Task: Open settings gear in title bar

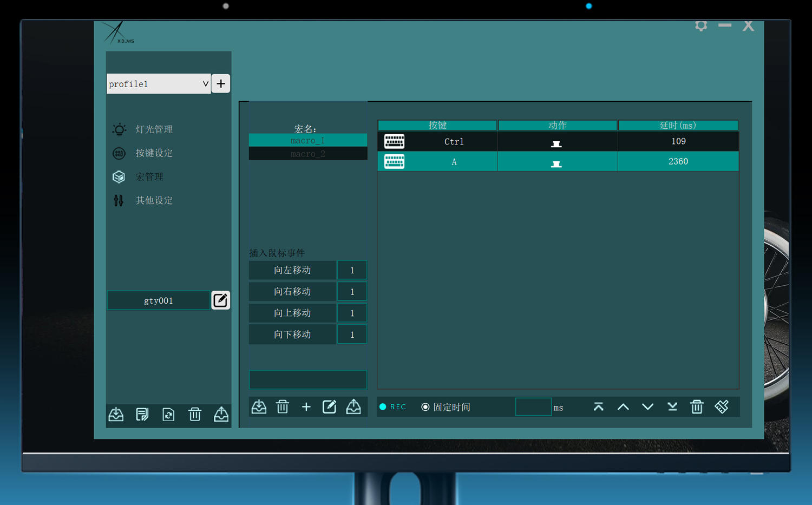Action: coord(701,26)
